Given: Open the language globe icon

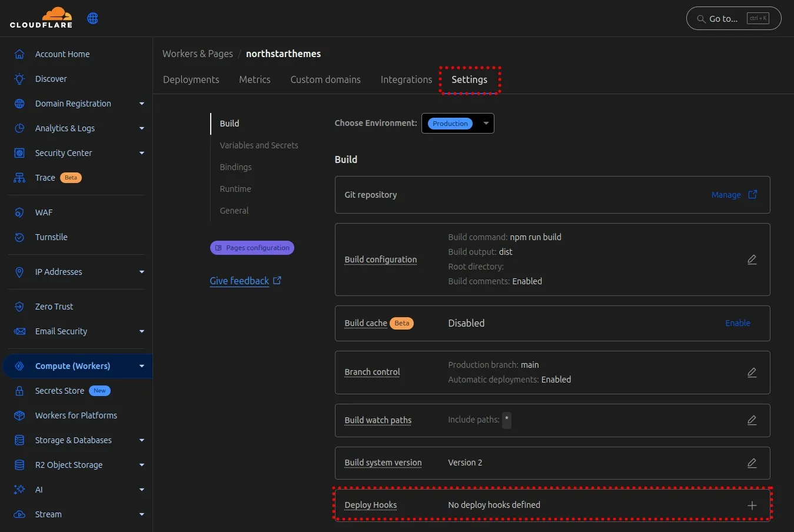Looking at the screenshot, I should click(x=92, y=18).
